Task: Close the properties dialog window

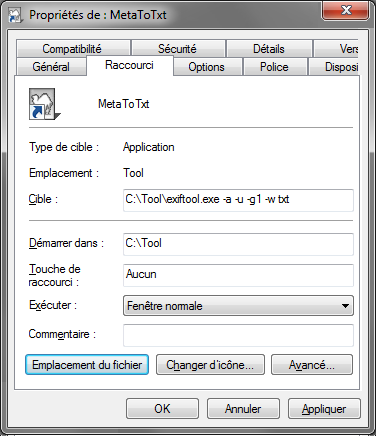Action: click(346, 11)
